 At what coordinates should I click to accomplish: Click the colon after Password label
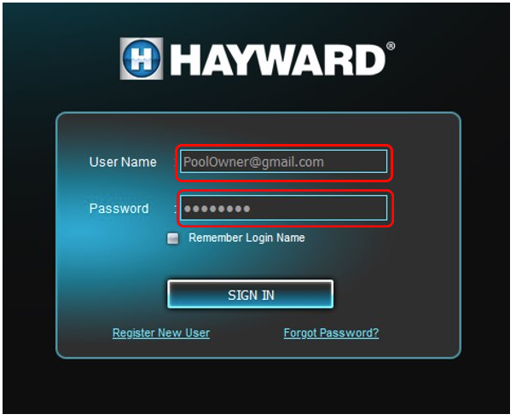pos(176,210)
